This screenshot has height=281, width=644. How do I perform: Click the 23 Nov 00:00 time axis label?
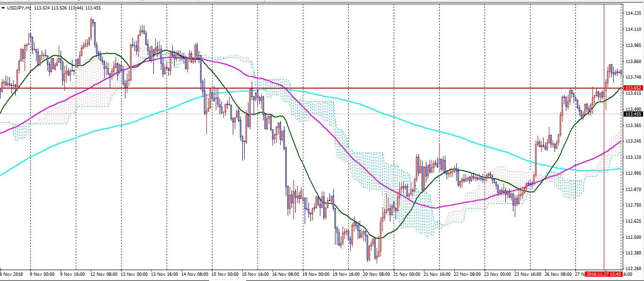(x=498, y=274)
